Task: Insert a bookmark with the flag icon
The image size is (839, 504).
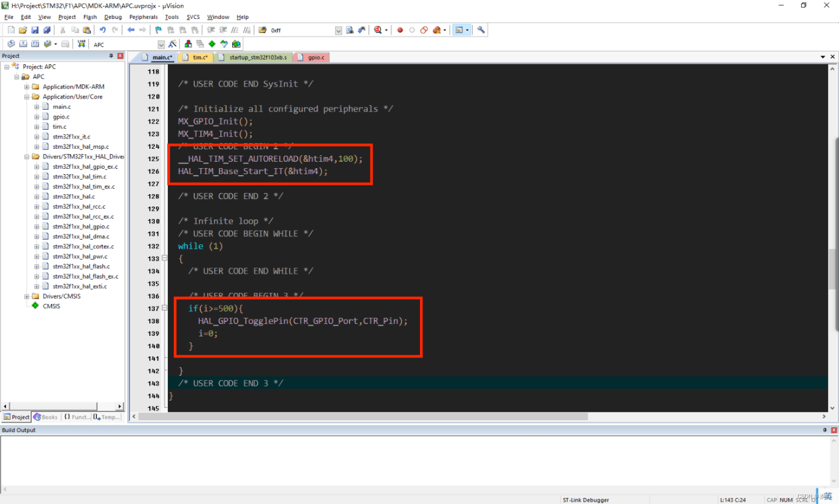Action: tap(158, 30)
